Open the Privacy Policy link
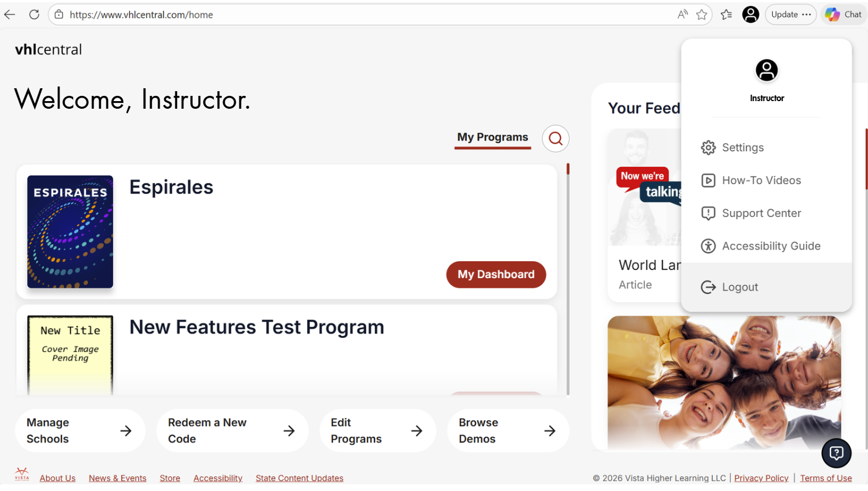Viewport: 868px width, 491px height. [x=761, y=478]
